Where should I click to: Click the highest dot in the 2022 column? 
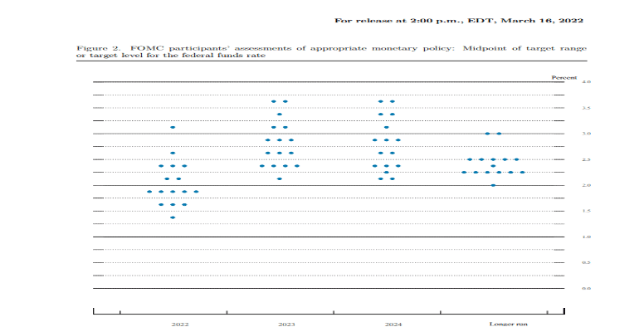tap(173, 127)
